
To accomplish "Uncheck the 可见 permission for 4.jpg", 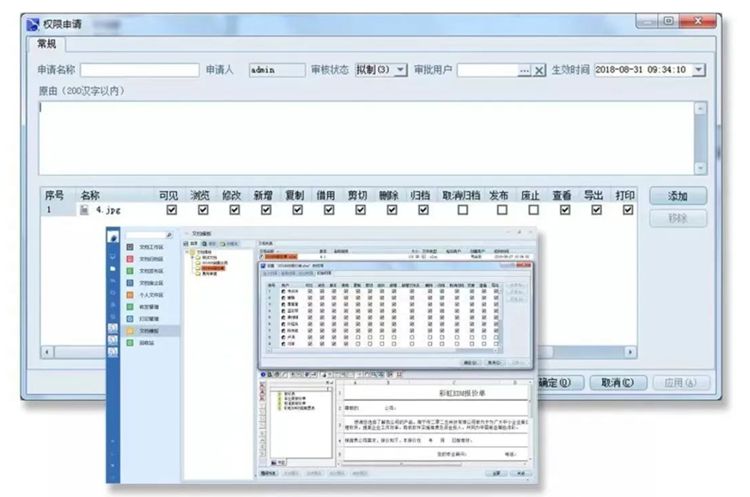I will click(171, 211).
